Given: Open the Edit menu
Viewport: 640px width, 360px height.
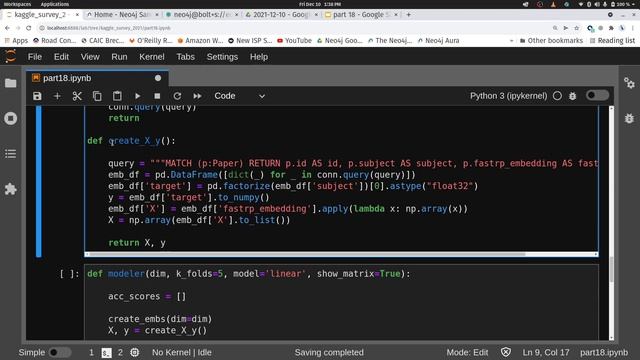Looking at the screenshot, I should 61,57.
